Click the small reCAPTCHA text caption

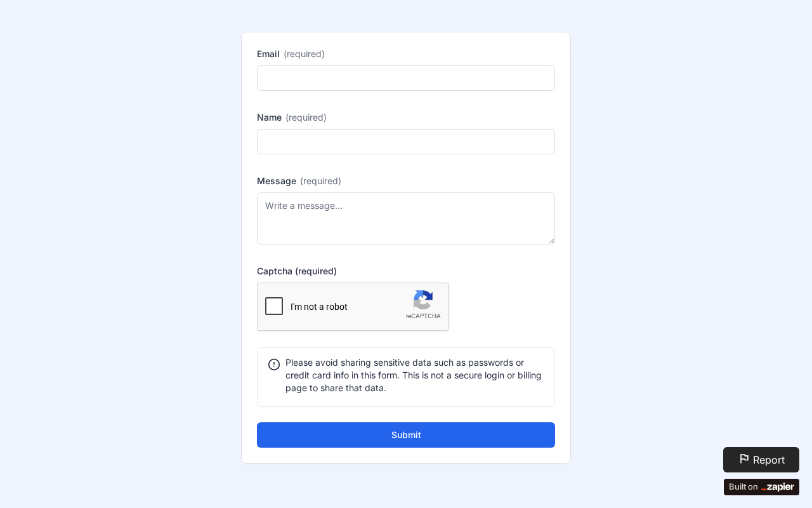(x=423, y=316)
